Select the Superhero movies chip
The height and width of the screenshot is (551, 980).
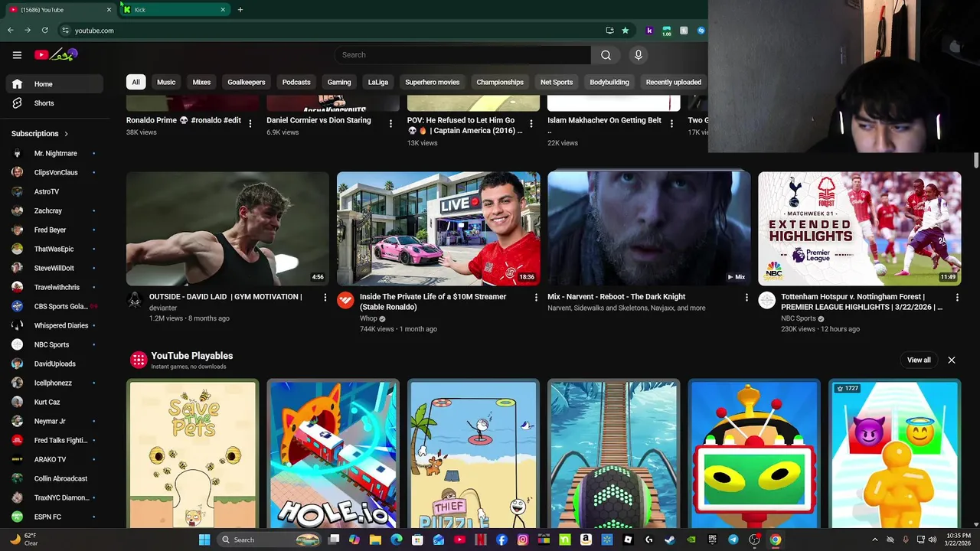[433, 82]
